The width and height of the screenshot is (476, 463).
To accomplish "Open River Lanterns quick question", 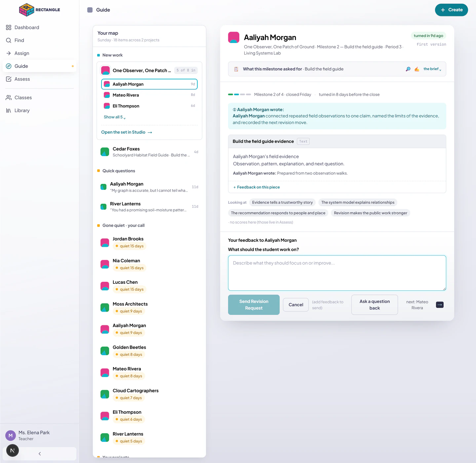I will pyautogui.click(x=149, y=207).
